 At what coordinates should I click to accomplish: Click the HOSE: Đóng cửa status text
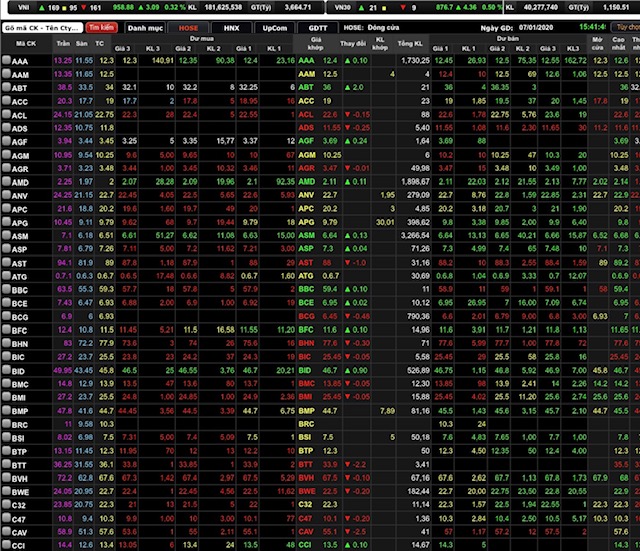(x=371, y=28)
